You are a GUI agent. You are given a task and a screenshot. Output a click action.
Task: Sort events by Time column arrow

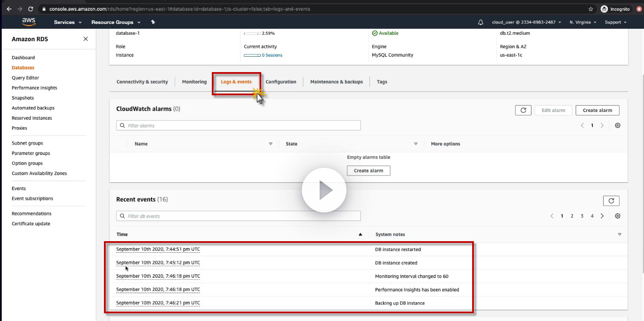360,234
